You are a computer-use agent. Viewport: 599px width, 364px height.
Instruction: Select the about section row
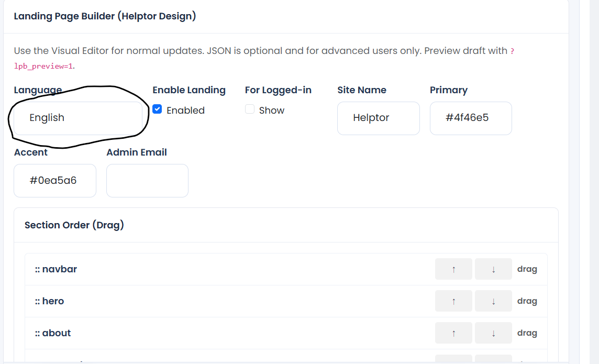(x=286, y=333)
